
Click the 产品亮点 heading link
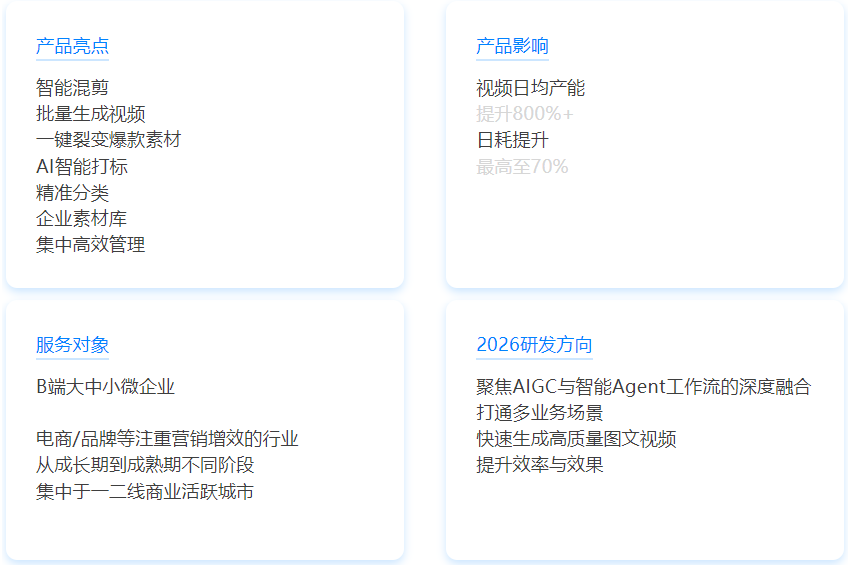72,46
